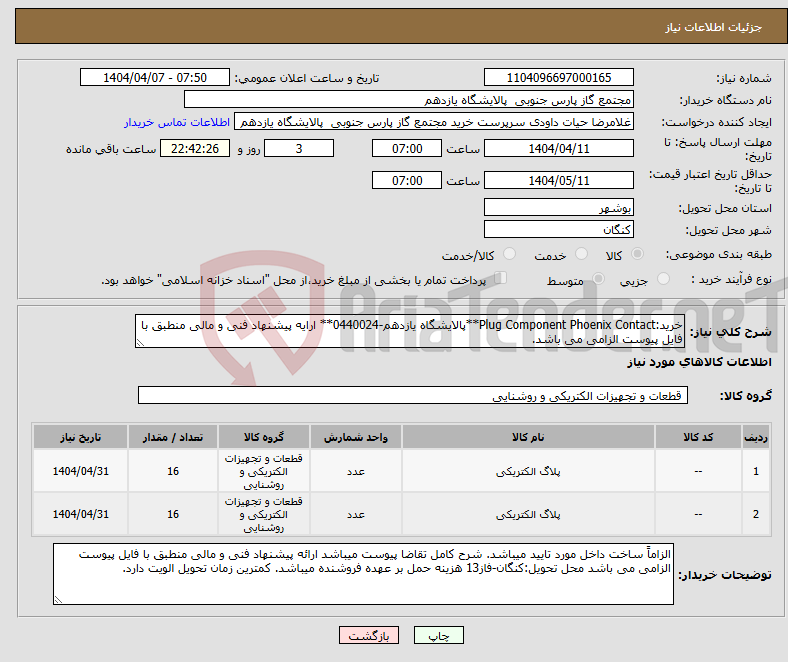Click the request creator name field
This screenshot has width=788, height=662.
pyautogui.click(x=434, y=122)
